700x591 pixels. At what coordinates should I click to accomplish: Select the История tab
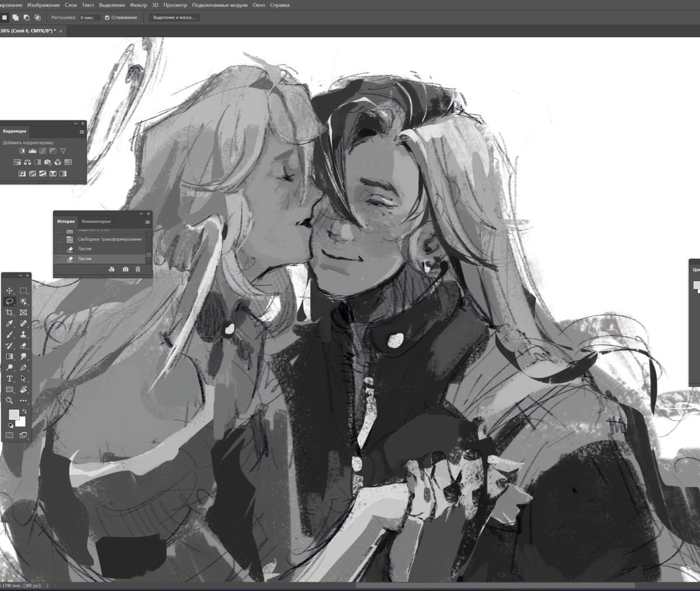(66, 222)
